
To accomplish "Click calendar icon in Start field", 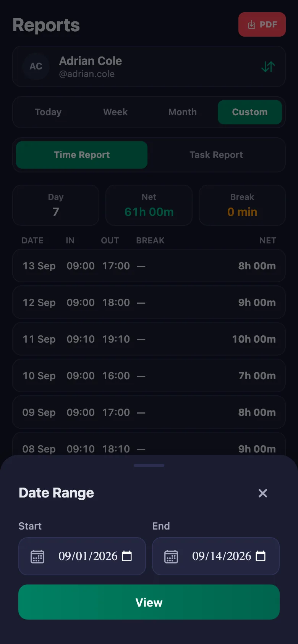I will coord(37,556).
